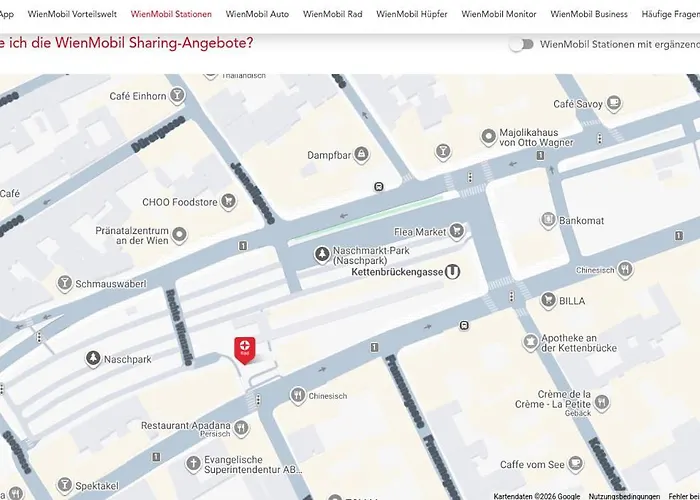Click the red Rad station marker
Screen dimensions: 700x500
click(x=245, y=350)
